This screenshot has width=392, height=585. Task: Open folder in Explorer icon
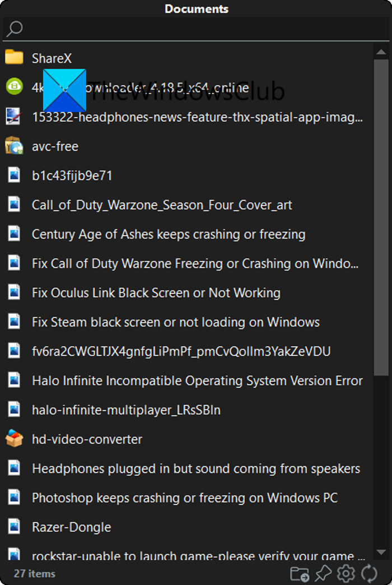pos(300,574)
